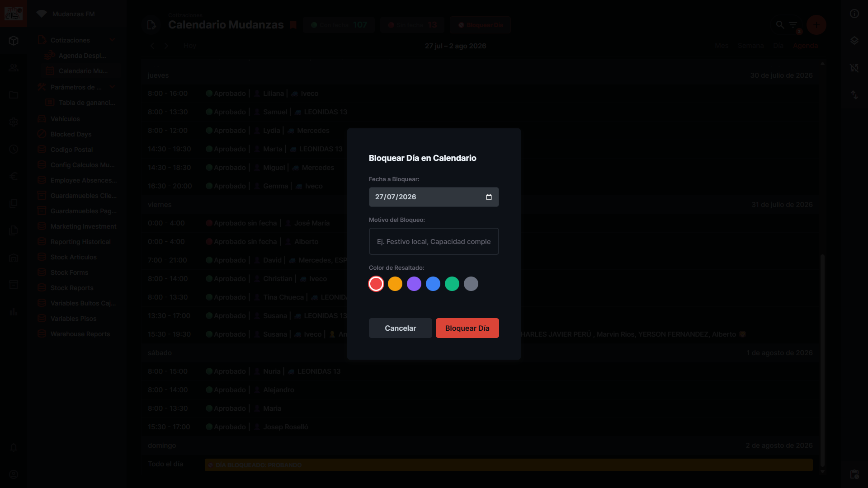
Task: Pick the purple highlight color
Action: click(414, 284)
